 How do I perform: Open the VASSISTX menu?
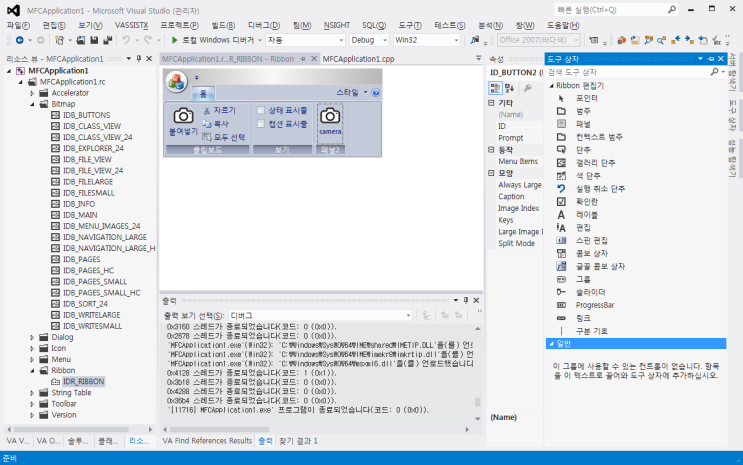click(x=131, y=26)
